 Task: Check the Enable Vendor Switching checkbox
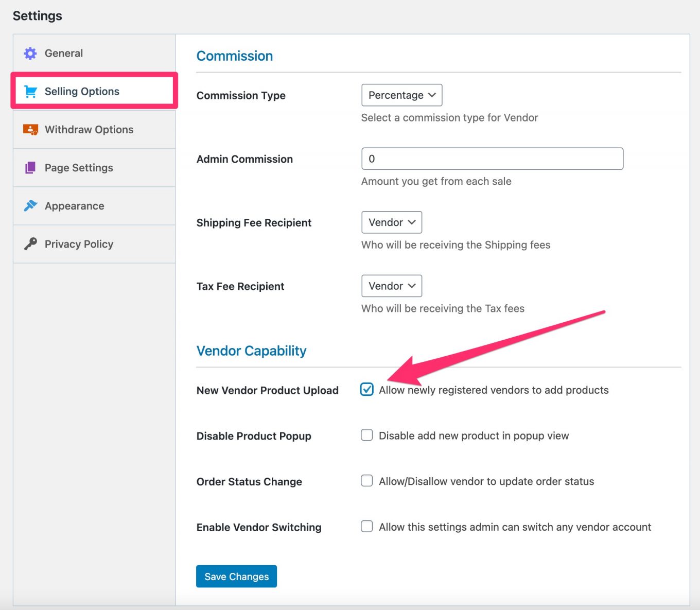[x=366, y=527]
